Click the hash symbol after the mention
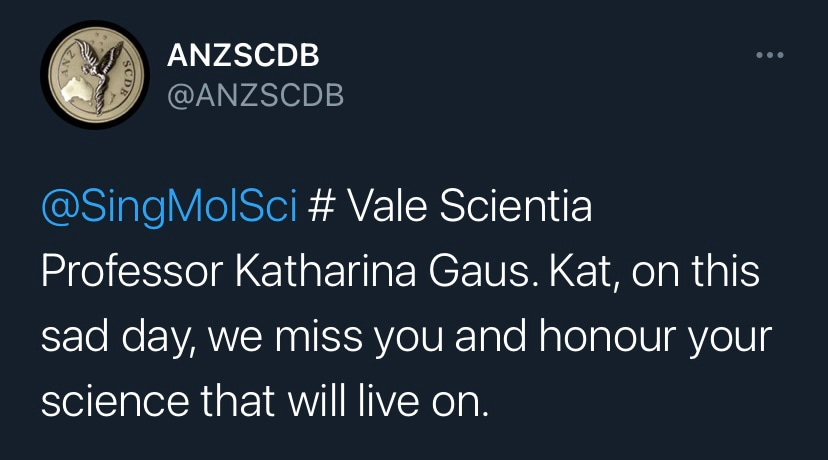This screenshot has width=828, height=460. click(x=320, y=209)
